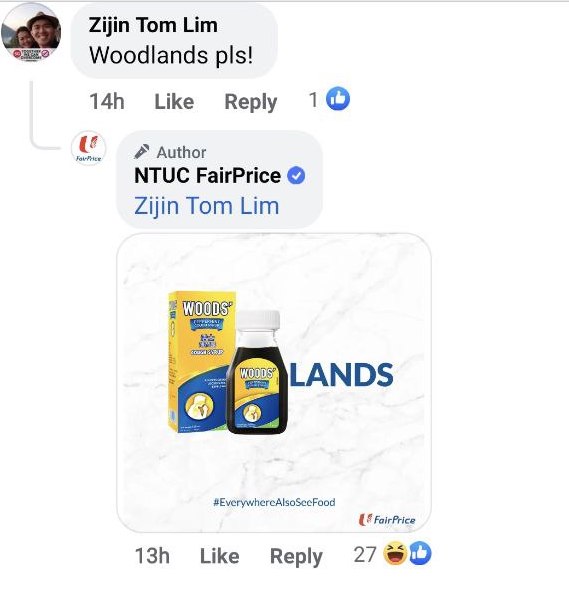Click the FairPrice logo inside the image
569x597 pixels.
click(x=387, y=520)
